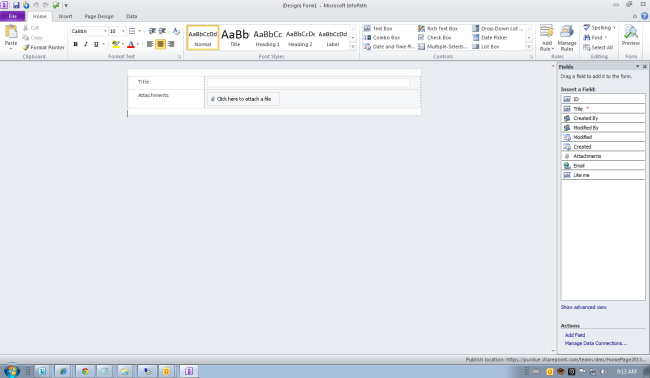Apply the Title font style

point(235,38)
